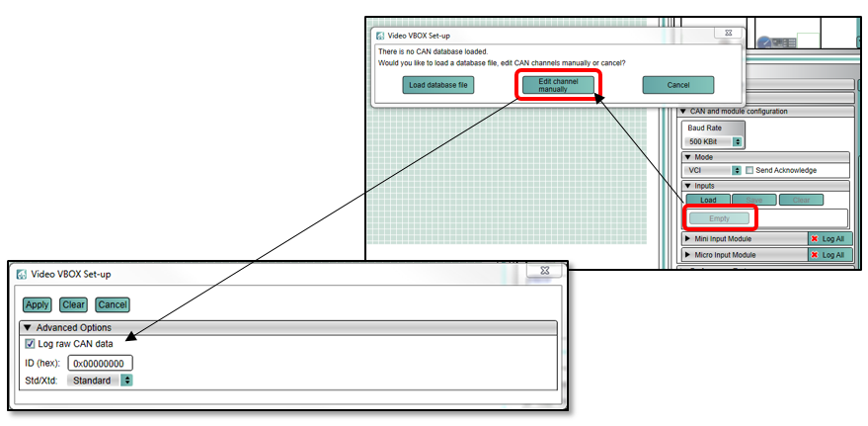This screenshot has width=868, height=426.
Task: Toggle Log All for Micro Input Module
Action: 830,255
